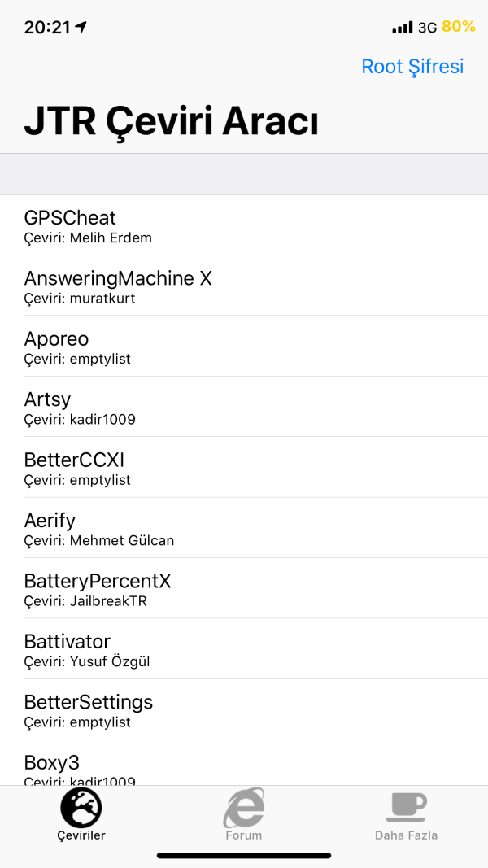The height and width of the screenshot is (868, 488).
Task: Tap the home indicator bar
Action: coord(244,856)
